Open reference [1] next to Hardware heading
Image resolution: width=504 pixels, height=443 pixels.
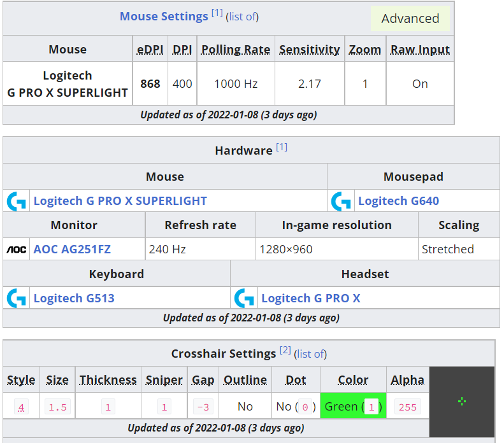click(x=282, y=147)
